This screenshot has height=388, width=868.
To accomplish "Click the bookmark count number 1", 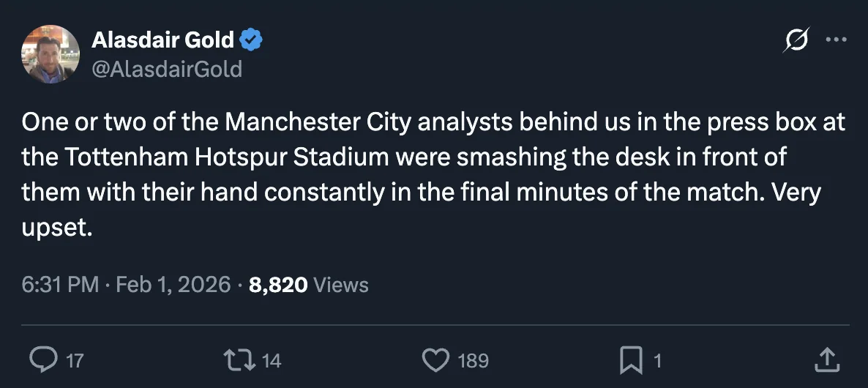I will (657, 360).
